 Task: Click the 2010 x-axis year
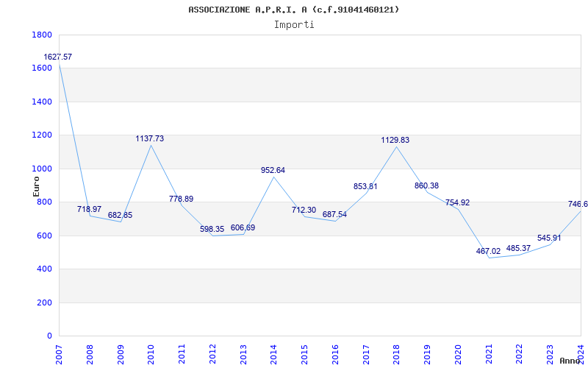click(151, 354)
